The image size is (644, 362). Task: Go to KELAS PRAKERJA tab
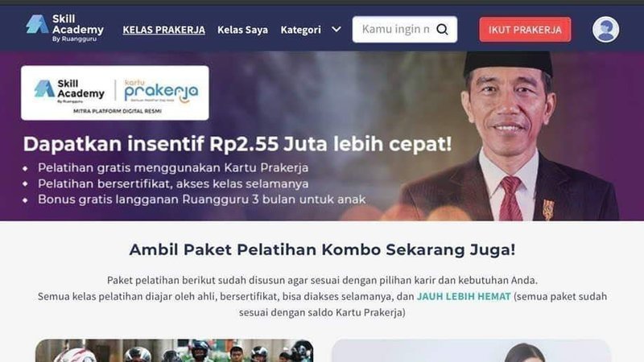pos(164,30)
